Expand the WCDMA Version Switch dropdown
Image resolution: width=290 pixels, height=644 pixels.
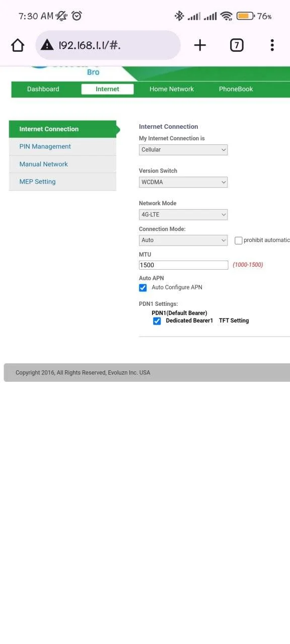pos(183,182)
